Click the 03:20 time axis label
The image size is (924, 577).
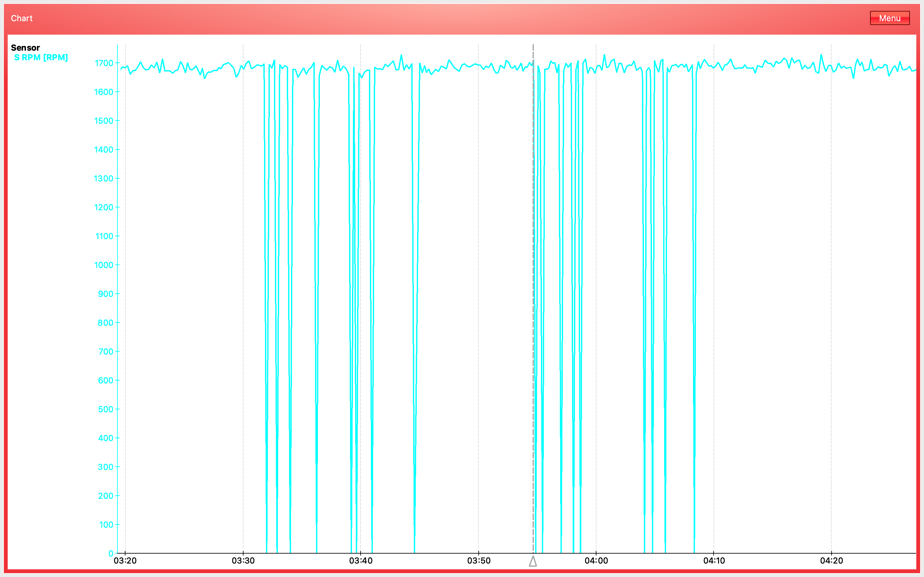pyautogui.click(x=125, y=561)
